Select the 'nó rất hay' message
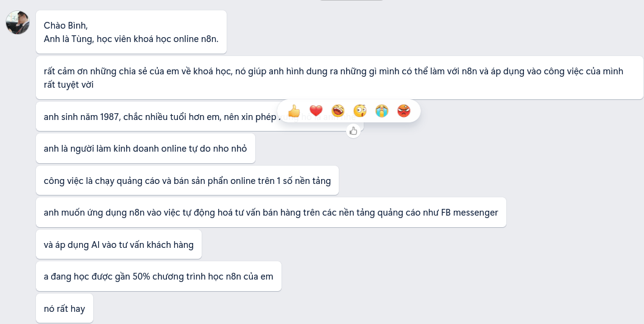Screen dimensions: 644x324 (65, 308)
